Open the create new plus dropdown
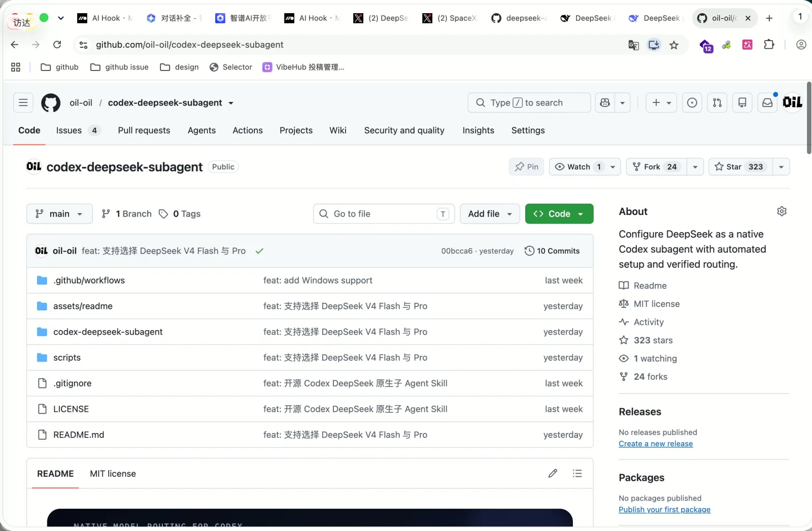The width and height of the screenshot is (812, 531). [x=661, y=103]
